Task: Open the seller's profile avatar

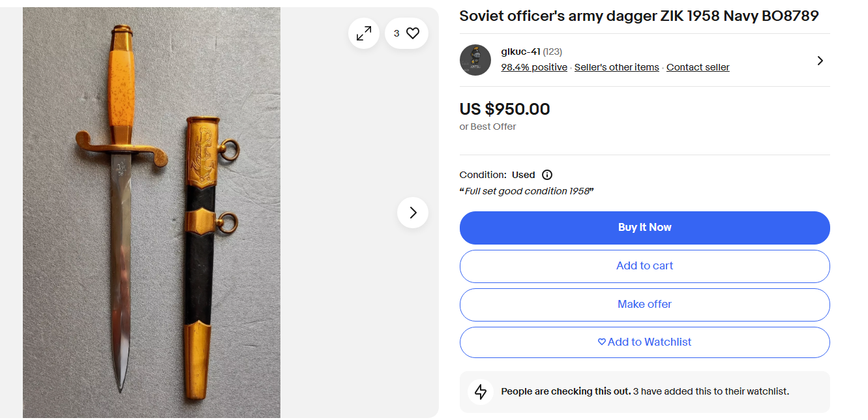Action: 475,60
